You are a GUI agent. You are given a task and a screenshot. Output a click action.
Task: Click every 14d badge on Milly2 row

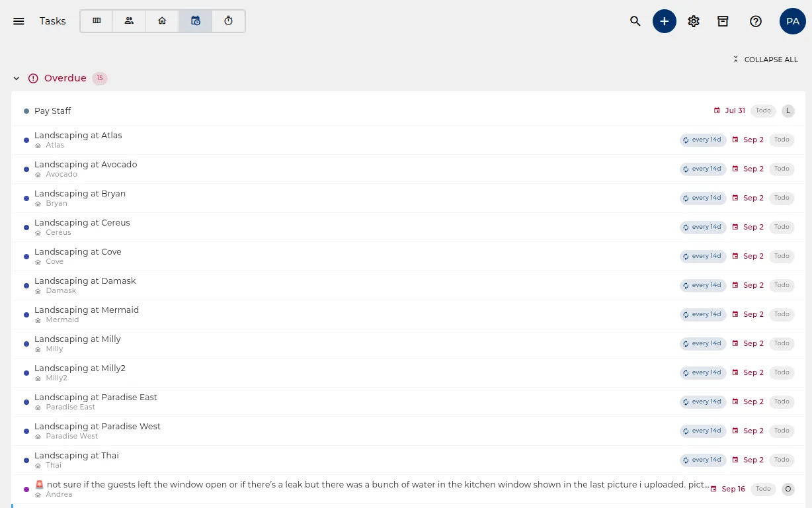point(703,372)
